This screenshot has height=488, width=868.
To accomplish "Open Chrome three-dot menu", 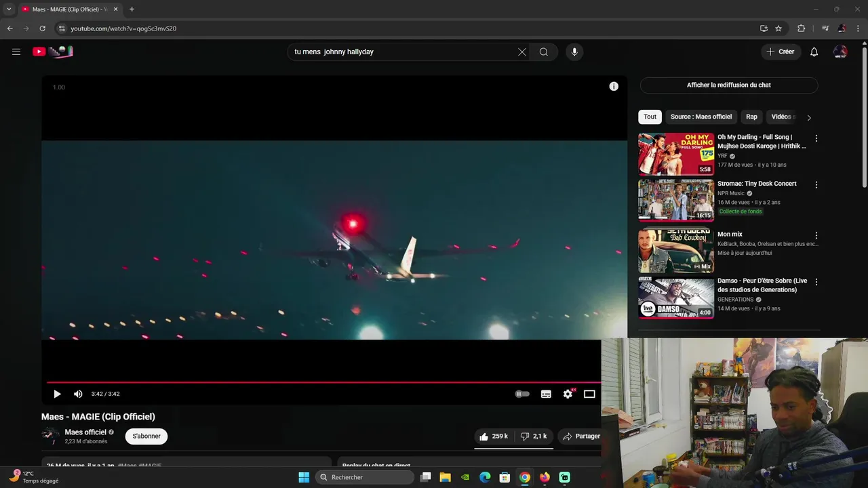I will [x=858, y=28].
